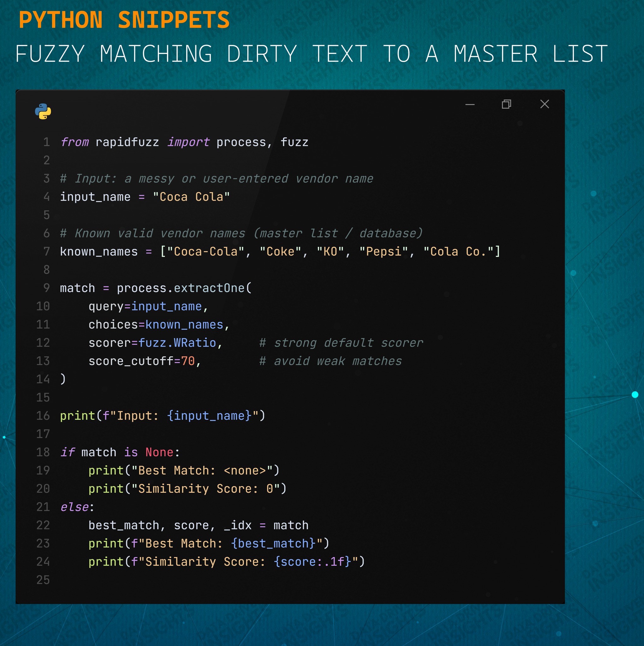Click the 'None' keyword on line 18
Screen dimensions: 644x646
click(x=159, y=452)
